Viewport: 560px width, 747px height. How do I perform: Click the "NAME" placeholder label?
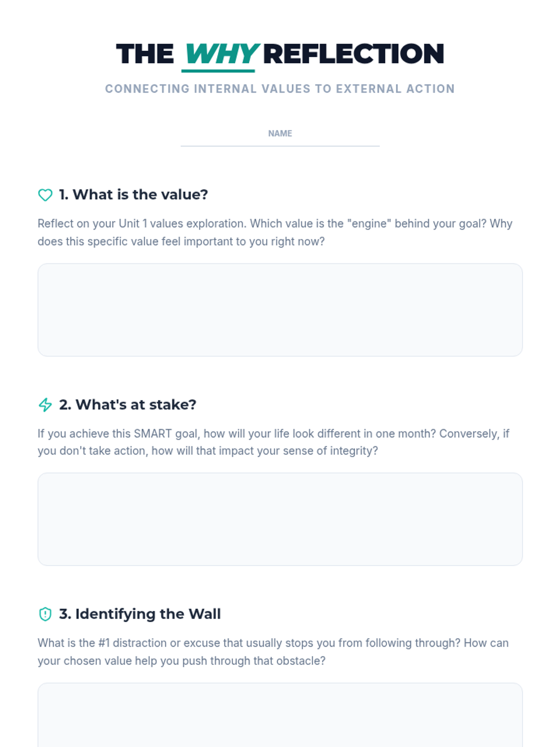[280, 134]
